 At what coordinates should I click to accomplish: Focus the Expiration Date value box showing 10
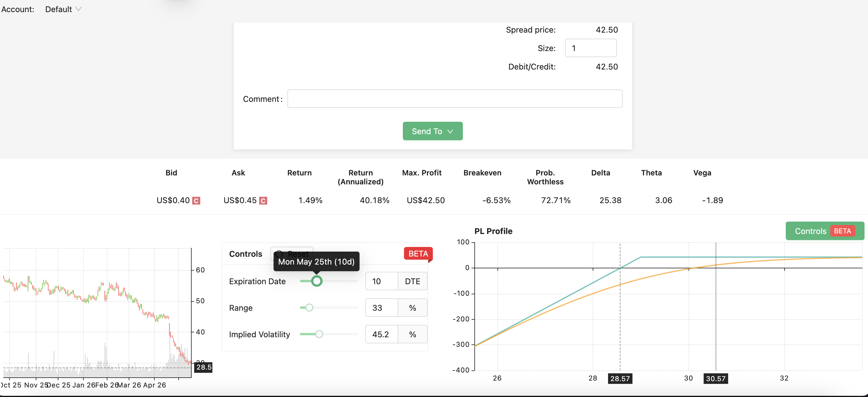[x=381, y=281]
